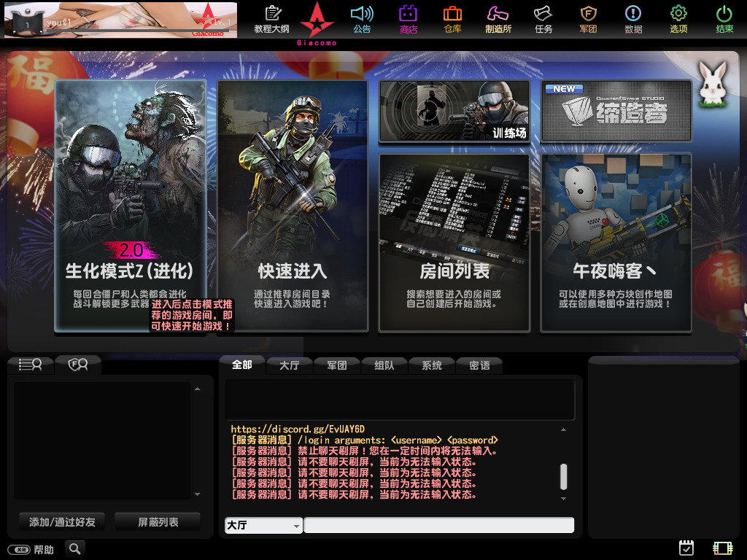Click the search magnifier icon
The image size is (747, 560).
pyautogui.click(x=75, y=548)
